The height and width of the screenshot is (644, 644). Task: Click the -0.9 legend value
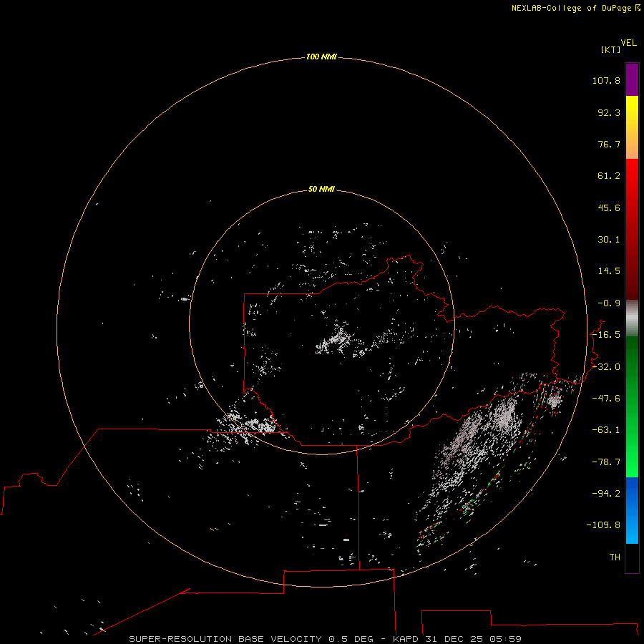pos(609,303)
